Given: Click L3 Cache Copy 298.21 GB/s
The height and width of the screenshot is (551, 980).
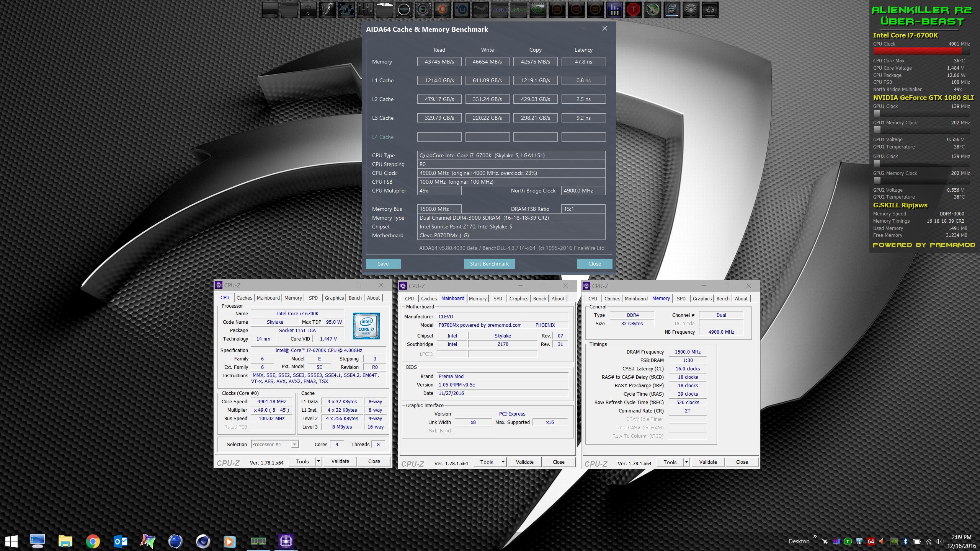Looking at the screenshot, I should tap(535, 118).
